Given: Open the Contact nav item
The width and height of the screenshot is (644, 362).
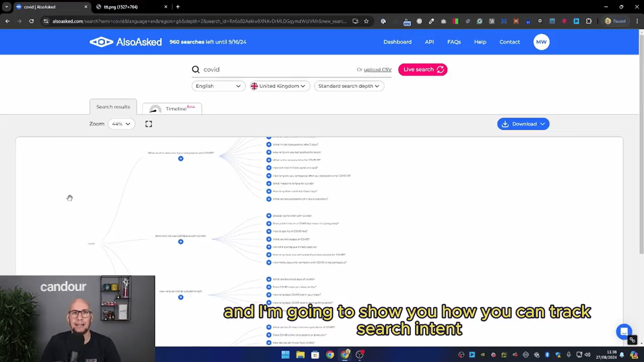Looking at the screenshot, I should (x=509, y=42).
